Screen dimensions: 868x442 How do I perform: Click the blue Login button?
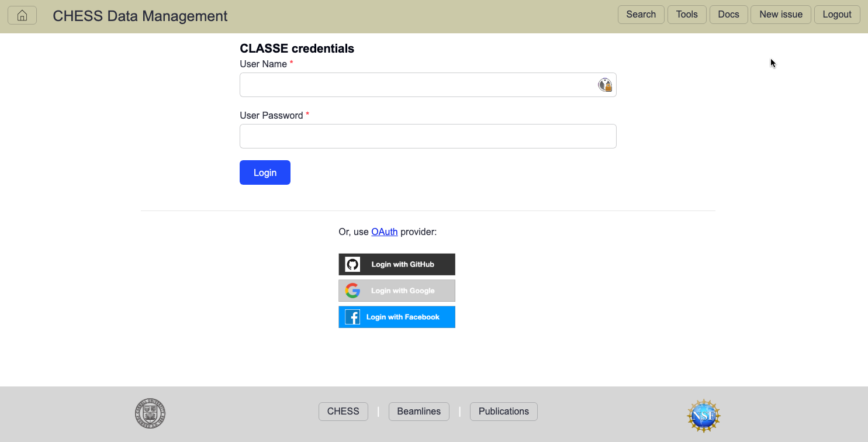[x=265, y=172]
